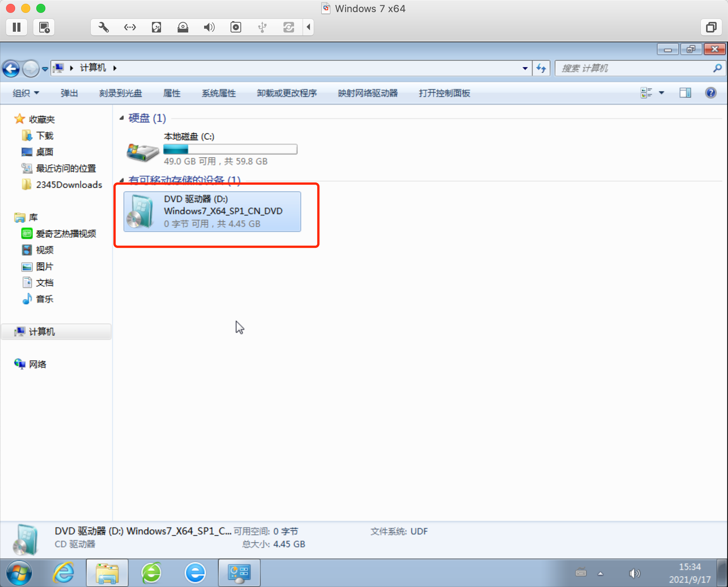The width and height of the screenshot is (728, 587).
Task: Expand the arrow after 计算机 in address bar
Action: pyautogui.click(x=115, y=68)
